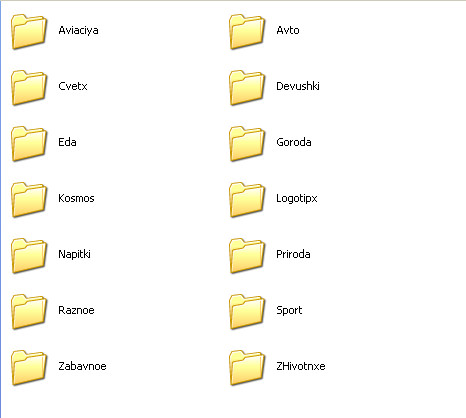The height and width of the screenshot is (418, 466).
Task: Click the "Sport" folder name
Action: (289, 311)
